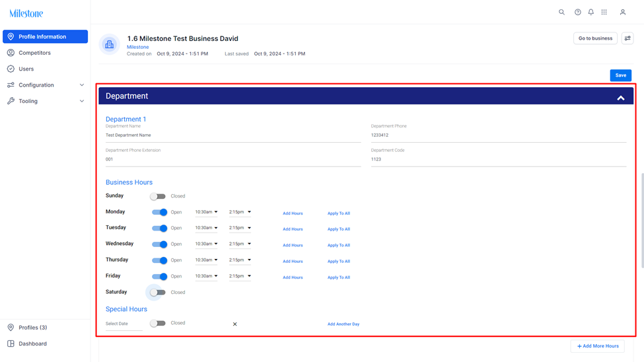Click business title 1.6 Milestone Test Business David
The image size is (644, 362).
(x=182, y=38)
